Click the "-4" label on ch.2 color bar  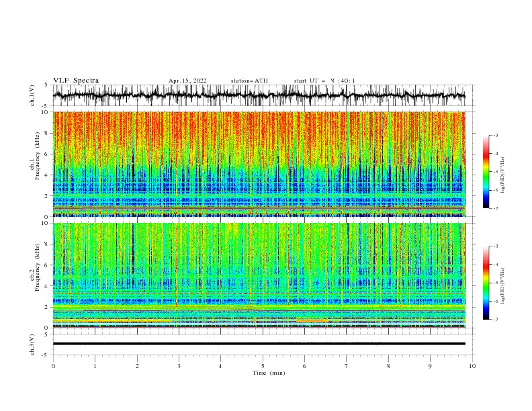pyautogui.click(x=496, y=265)
